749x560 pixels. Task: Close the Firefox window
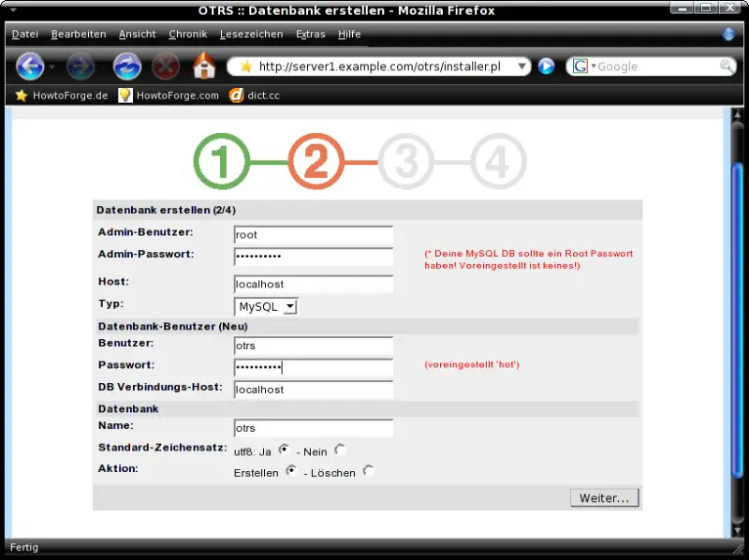[x=731, y=7]
